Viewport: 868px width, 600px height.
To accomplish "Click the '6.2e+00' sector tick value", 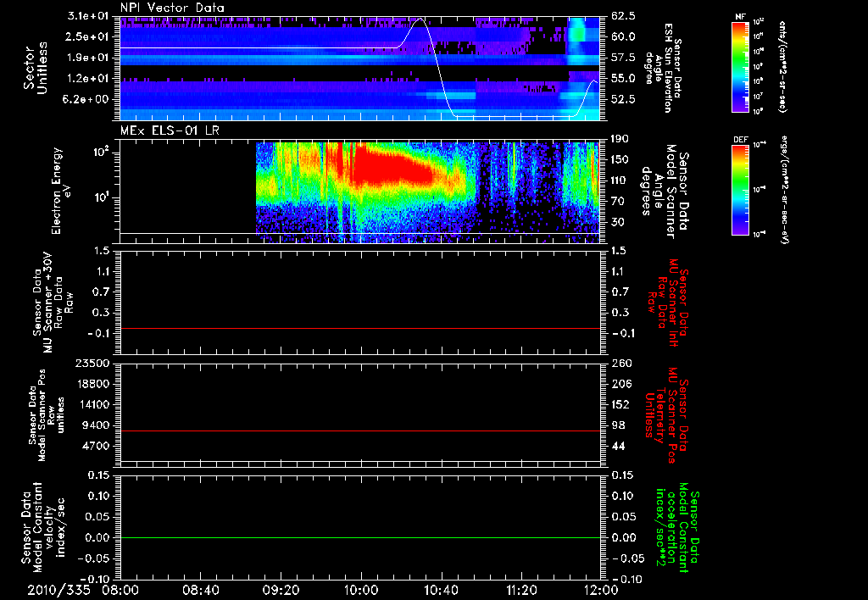I will [x=86, y=100].
